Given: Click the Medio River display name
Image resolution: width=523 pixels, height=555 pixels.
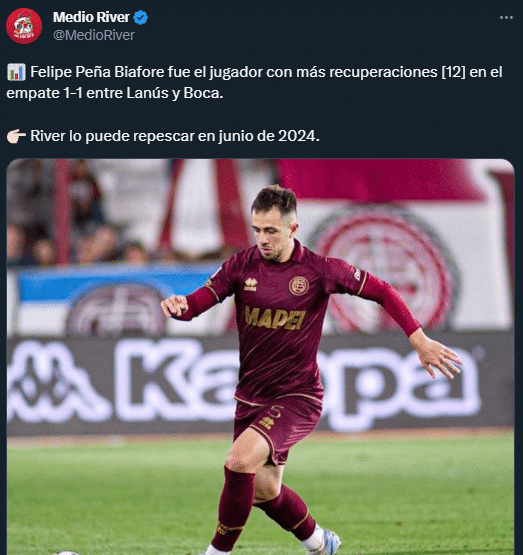Looking at the screenshot, I should (91, 17).
